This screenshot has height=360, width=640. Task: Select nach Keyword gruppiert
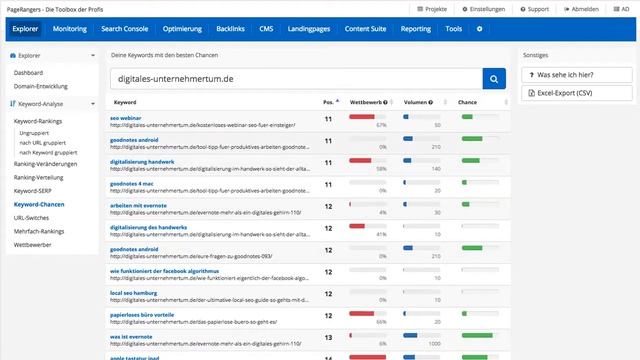point(48,153)
